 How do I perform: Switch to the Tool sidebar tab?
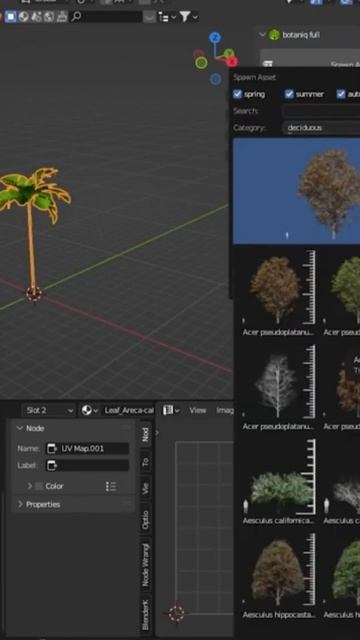(146, 462)
